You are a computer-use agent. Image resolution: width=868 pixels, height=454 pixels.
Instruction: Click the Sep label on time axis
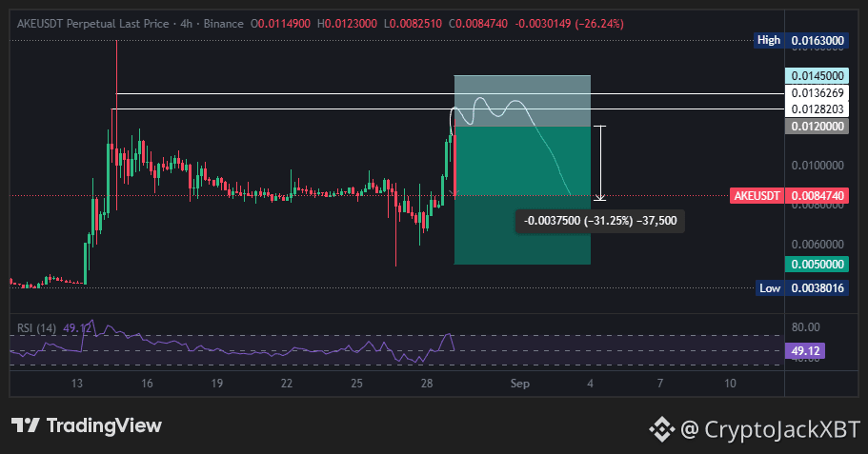click(x=520, y=384)
